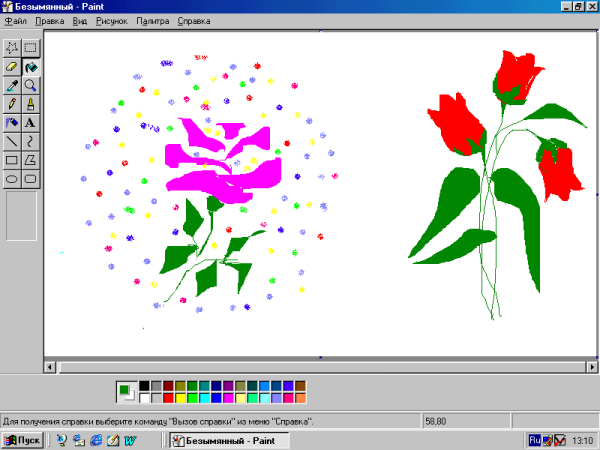The height and width of the screenshot is (450, 600).
Task: Select the straight Line tool
Action: 12,141
